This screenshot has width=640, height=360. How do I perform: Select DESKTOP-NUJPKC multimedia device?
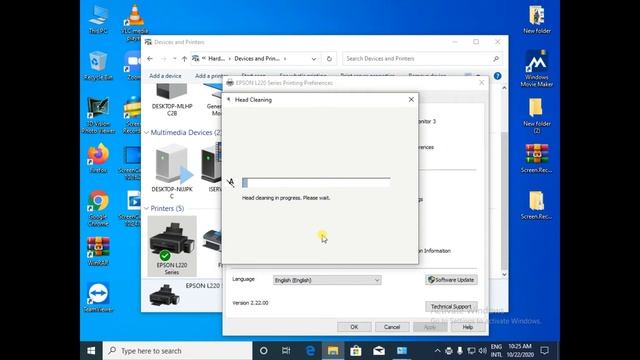[x=172, y=171]
